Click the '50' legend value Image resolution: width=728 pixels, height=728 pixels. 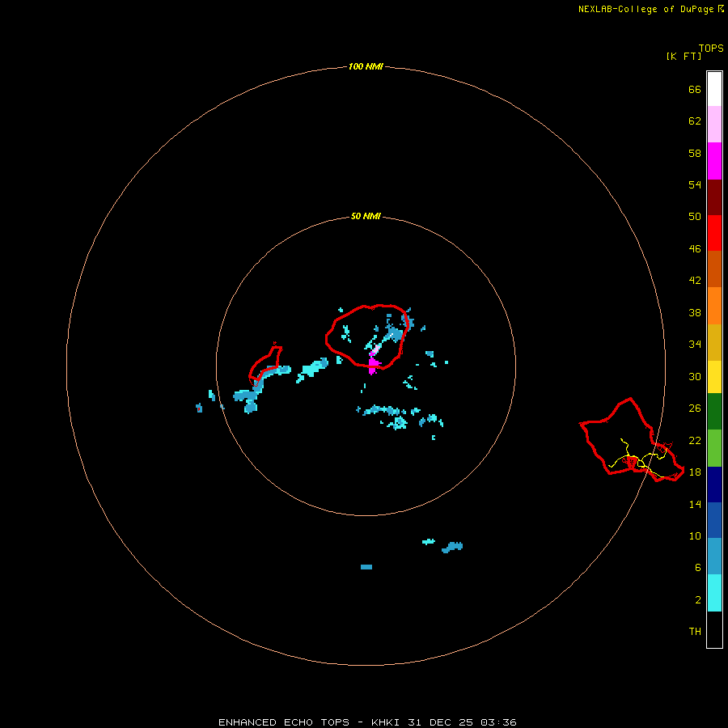coord(695,216)
